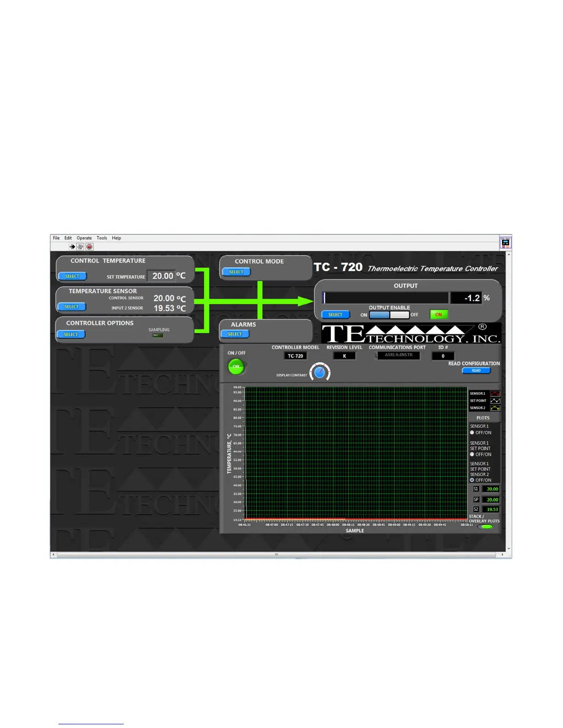The height and width of the screenshot is (728, 563).
Task: Click the Run arrow toolbar icon
Action: (72, 247)
